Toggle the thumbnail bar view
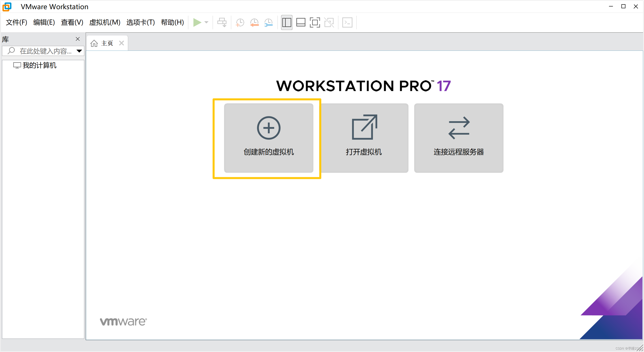The height and width of the screenshot is (352, 644). (301, 23)
